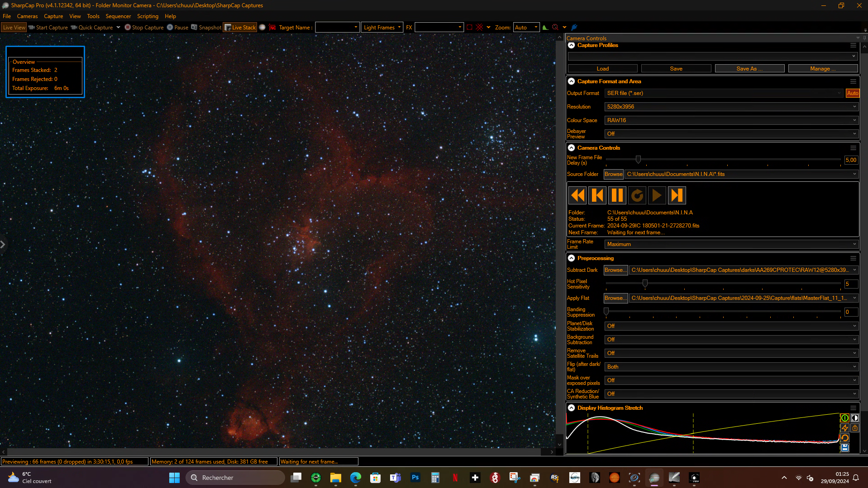Save the stretch settings via floppy icon

pyautogui.click(x=844, y=448)
